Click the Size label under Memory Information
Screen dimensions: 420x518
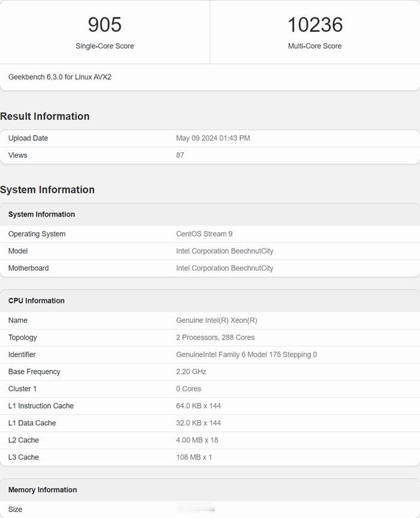click(15, 510)
